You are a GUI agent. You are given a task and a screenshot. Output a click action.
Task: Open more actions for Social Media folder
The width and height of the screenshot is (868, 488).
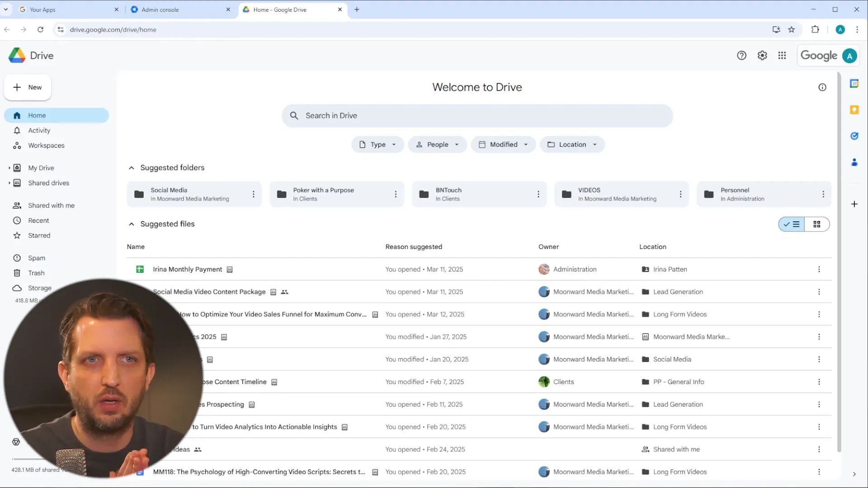pyautogui.click(x=253, y=194)
